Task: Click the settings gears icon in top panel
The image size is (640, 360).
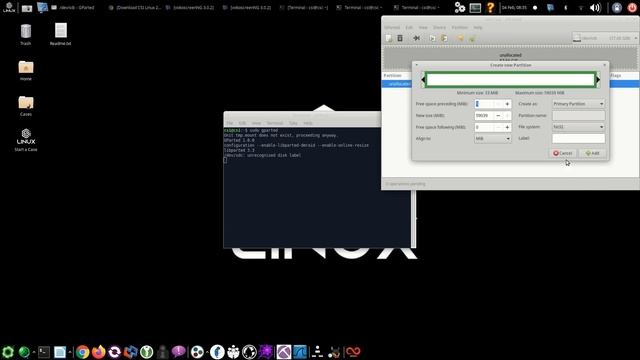Action: tap(460, 7)
